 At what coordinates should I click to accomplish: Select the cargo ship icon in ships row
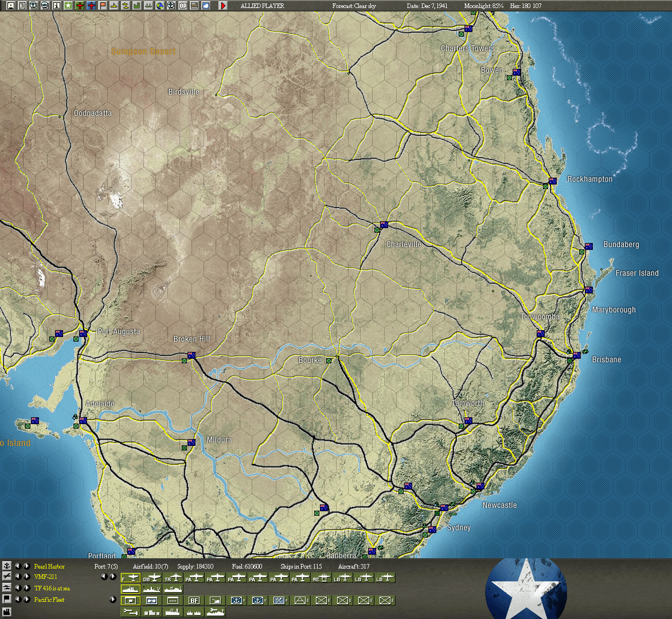(173, 589)
